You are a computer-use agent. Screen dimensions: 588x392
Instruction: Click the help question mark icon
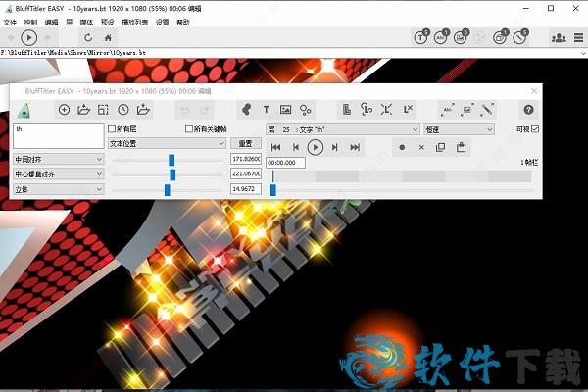tap(529, 110)
